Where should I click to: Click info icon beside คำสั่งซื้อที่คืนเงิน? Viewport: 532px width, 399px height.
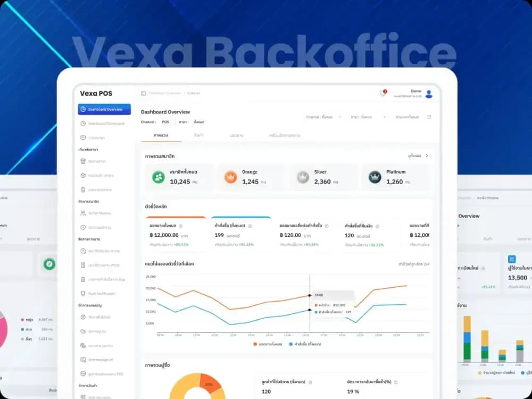[x=377, y=226]
